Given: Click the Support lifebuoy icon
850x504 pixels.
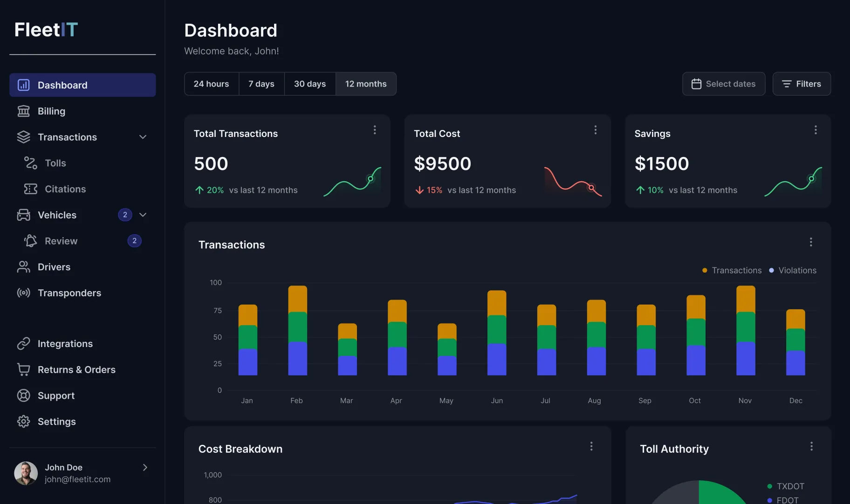Looking at the screenshot, I should pyautogui.click(x=23, y=395).
